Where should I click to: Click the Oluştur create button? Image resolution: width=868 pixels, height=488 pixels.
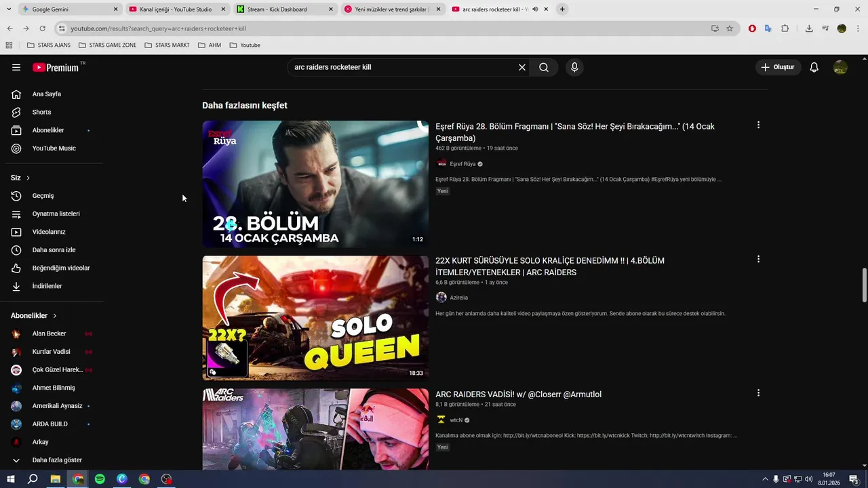778,67
